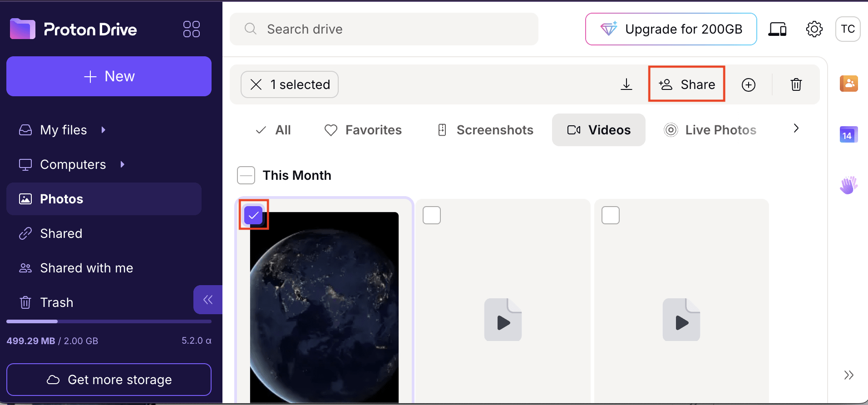Clear the 1 selected selection
This screenshot has height=405, width=868.
(x=290, y=84)
